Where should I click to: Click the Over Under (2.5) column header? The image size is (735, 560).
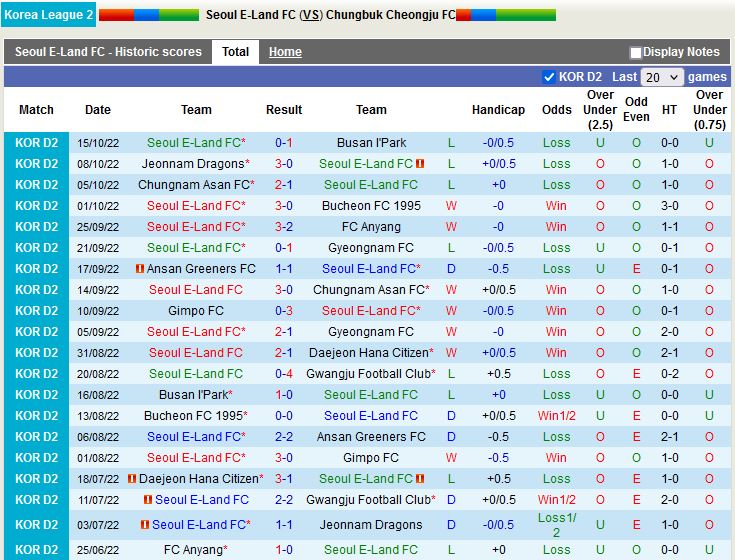tap(600, 110)
